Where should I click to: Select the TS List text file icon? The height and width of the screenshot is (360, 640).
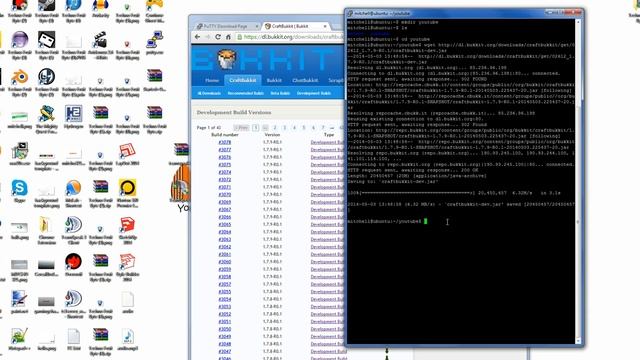tap(73, 339)
